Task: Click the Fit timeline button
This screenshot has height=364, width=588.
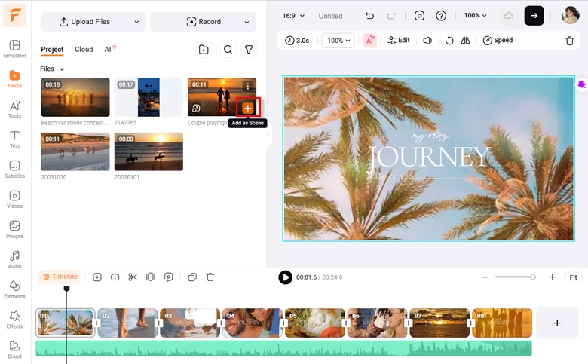Action: click(573, 277)
